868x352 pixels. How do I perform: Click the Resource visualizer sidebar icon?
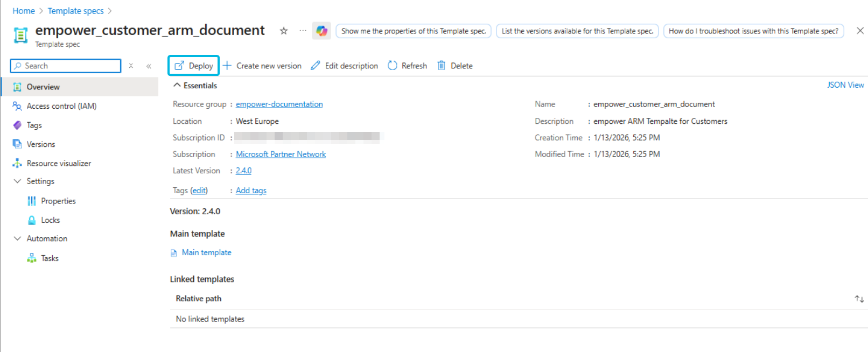pyautogui.click(x=17, y=163)
